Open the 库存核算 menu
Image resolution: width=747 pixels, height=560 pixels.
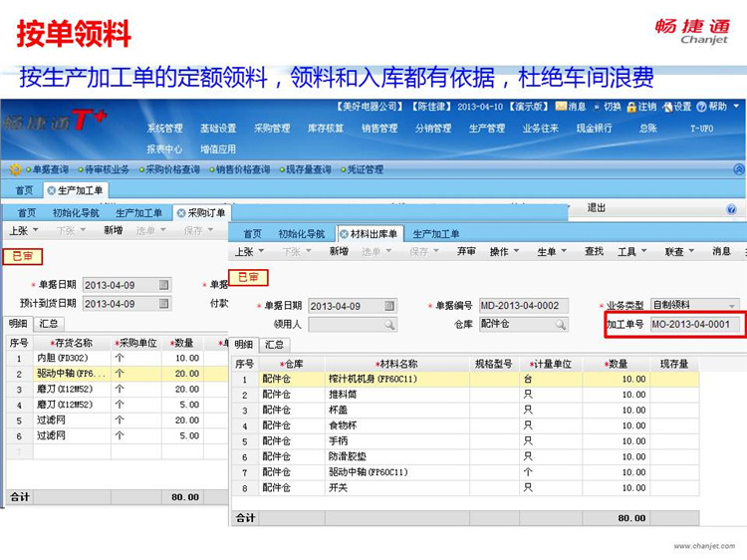coord(325,129)
